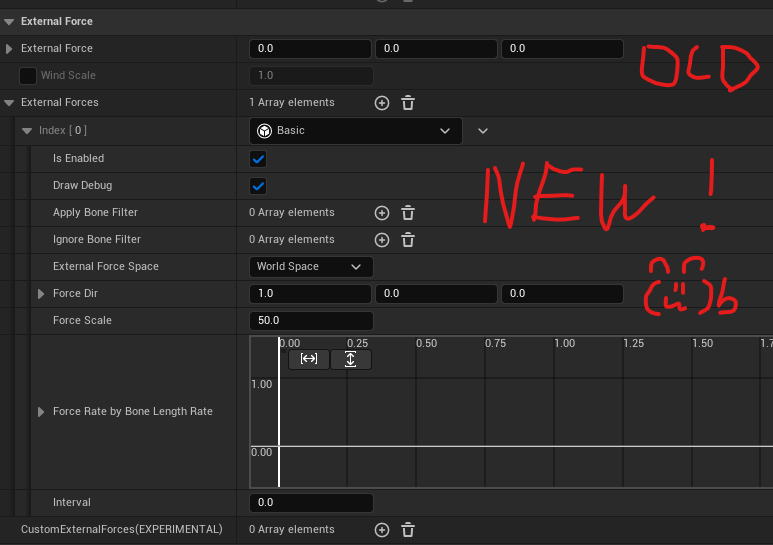The height and width of the screenshot is (545, 773).
Task: Toggle the Wind Scale override checkbox
Action: 28,76
